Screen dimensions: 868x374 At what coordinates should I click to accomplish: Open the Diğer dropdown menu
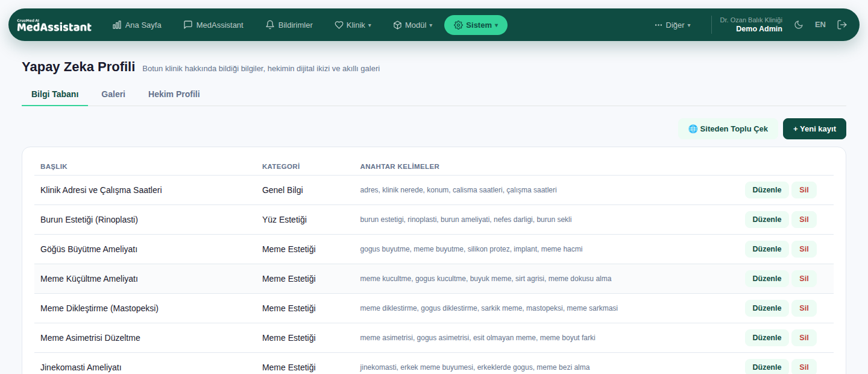[673, 25]
